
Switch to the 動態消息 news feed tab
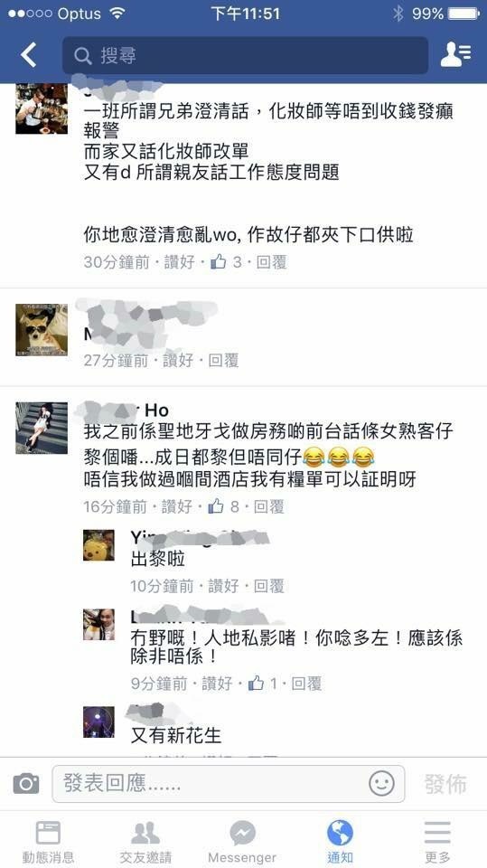click(x=48, y=842)
